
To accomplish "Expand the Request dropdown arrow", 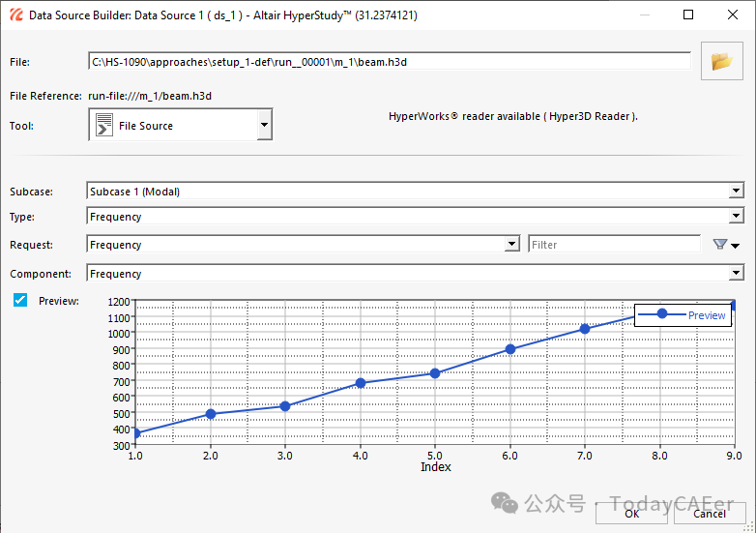I will click(x=512, y=244).
